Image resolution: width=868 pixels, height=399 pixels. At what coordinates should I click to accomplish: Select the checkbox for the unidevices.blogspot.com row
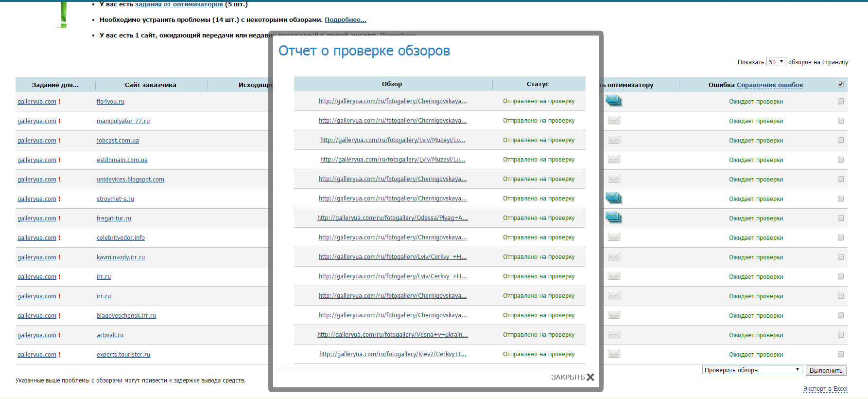(x=841, y=179)
